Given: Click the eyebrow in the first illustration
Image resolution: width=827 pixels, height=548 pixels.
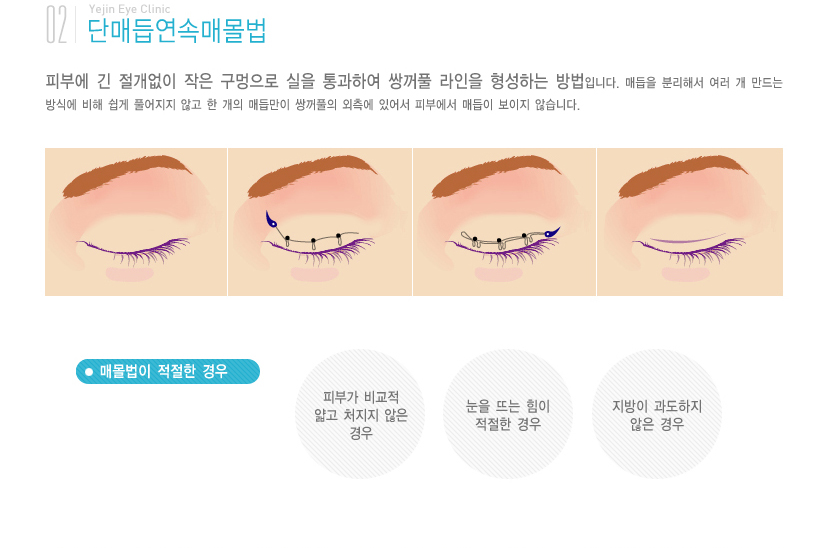Looking at the screenshot, I should pos(127,175).
